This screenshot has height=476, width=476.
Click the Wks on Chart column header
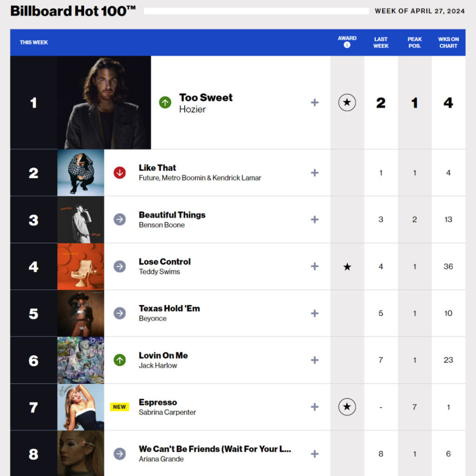click(x=448, y=42)
